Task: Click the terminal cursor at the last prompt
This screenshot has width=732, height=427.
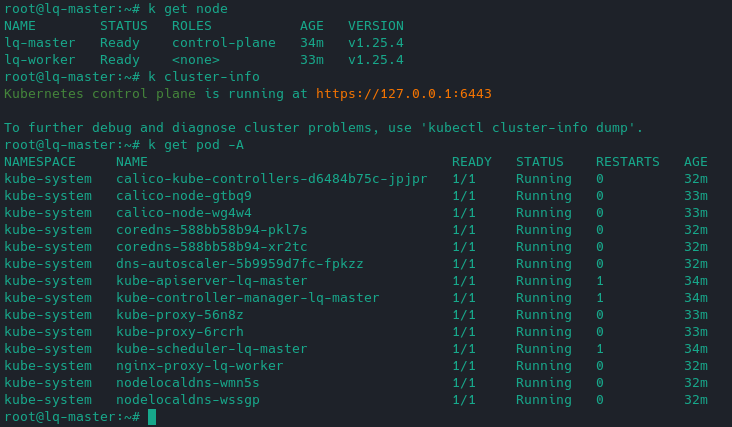Action: point(152,417)
